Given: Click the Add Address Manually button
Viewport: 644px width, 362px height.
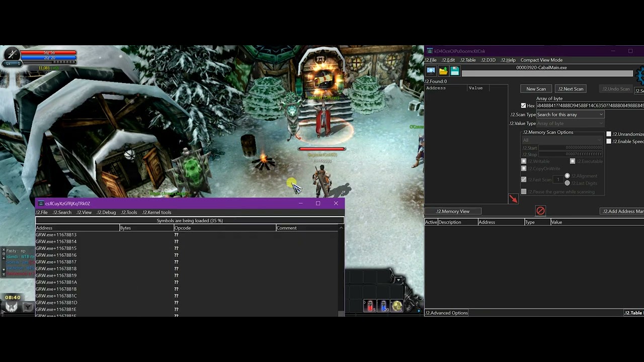Looking at the screenshot, I should [x=622, y=211].
